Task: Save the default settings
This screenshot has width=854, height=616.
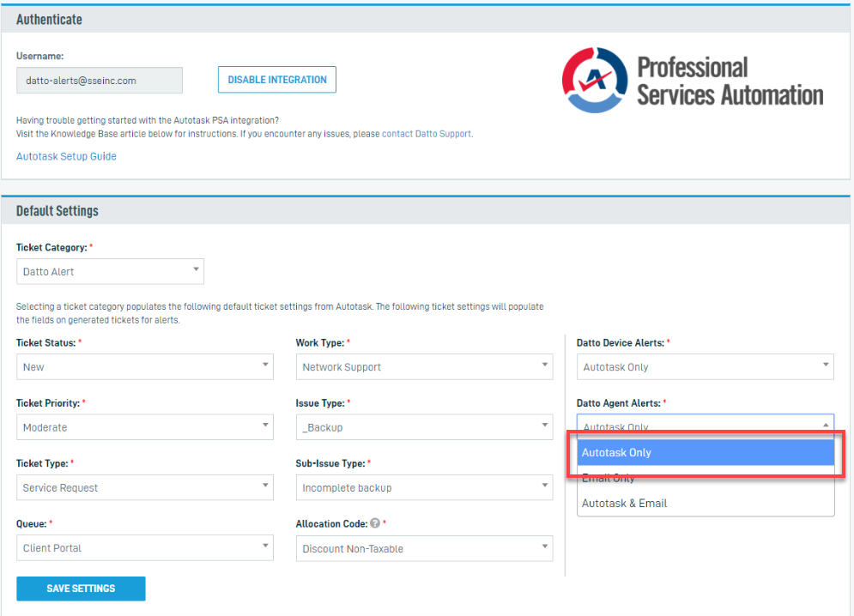Action: [x=81, y=589]
